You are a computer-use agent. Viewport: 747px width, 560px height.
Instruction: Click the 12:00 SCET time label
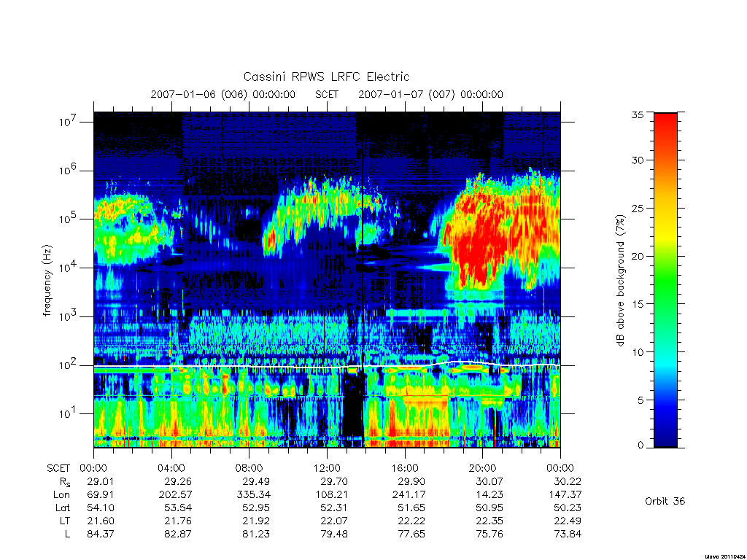tap(327, 468)
